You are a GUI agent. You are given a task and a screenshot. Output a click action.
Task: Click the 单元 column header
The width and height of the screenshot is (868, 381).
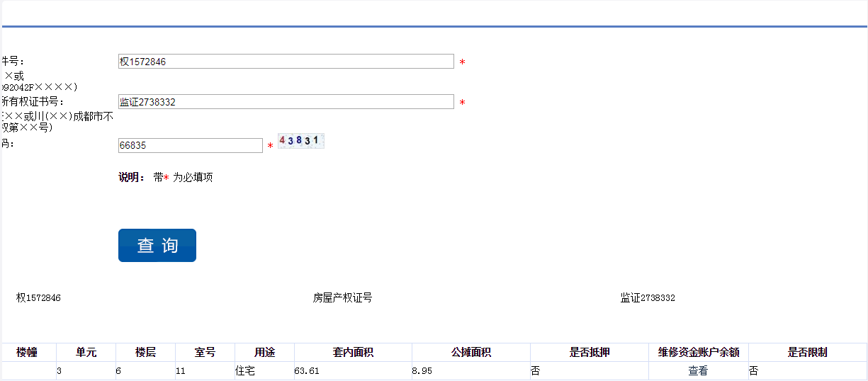86,352
